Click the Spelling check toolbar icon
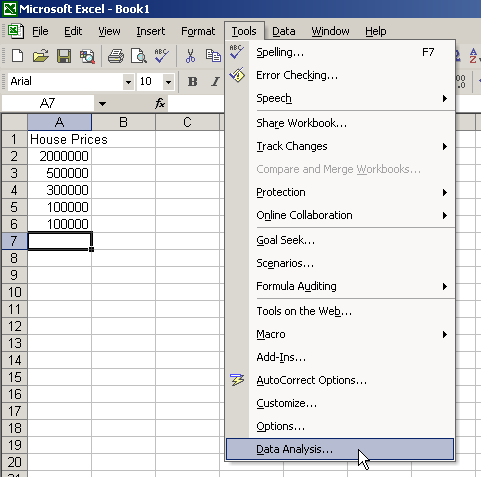The width and height of the screenshot is (481, 477). [162, 56]
